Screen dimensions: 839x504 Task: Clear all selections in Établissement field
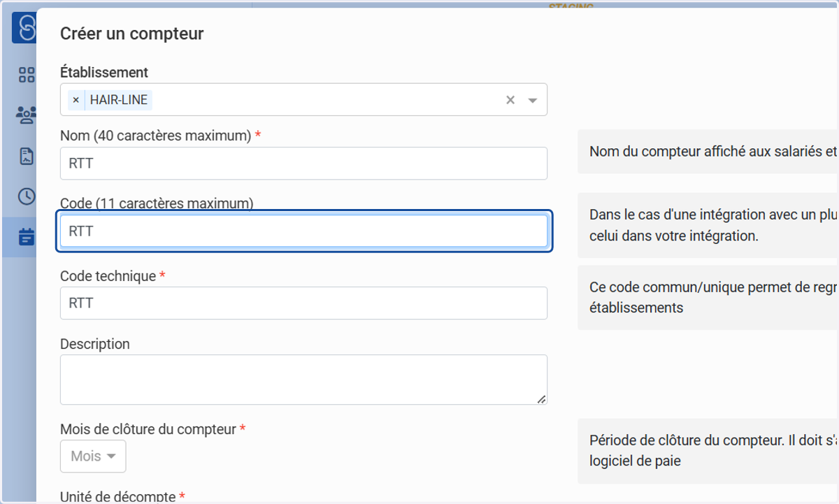[x=510, y=100]
